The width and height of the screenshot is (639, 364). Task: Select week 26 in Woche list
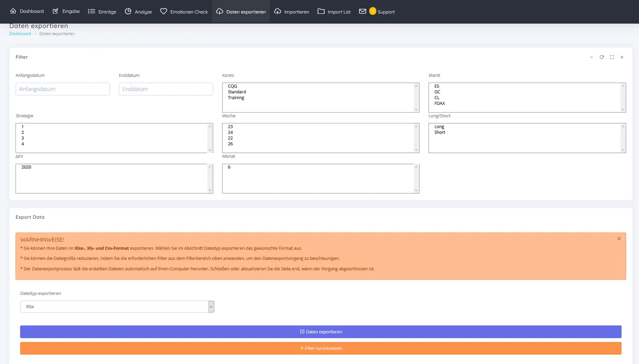pyautogui.click(x=230, y=144)
